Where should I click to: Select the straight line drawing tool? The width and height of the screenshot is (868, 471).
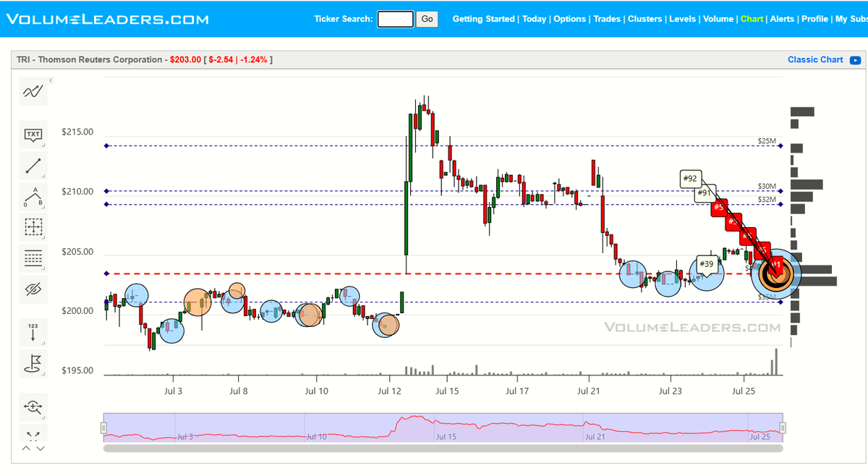pyautogui.click(x=33, y=166)
